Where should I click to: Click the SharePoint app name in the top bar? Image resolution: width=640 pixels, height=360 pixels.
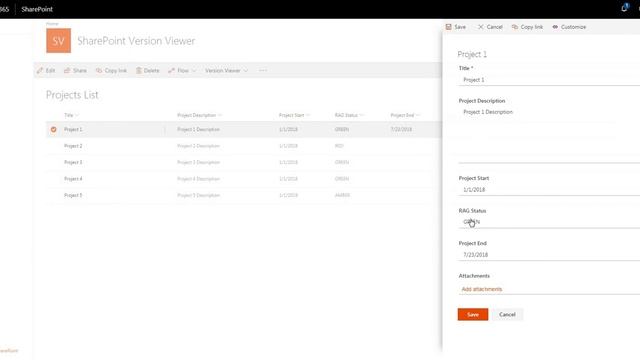(x=37, y=9)
